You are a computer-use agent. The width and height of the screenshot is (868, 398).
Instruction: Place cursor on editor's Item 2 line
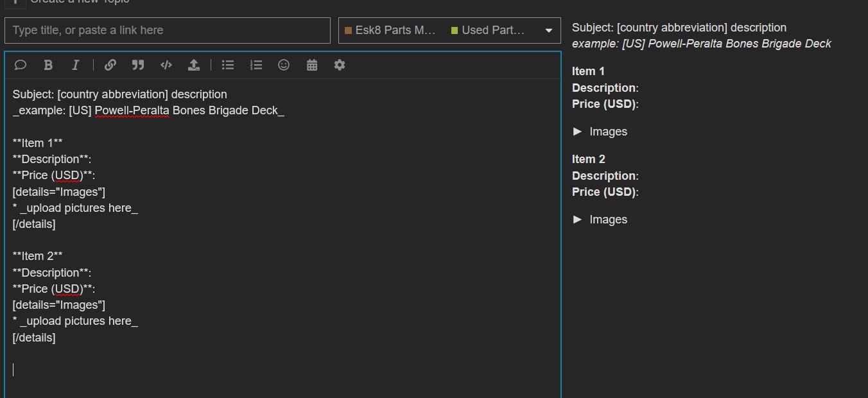tap(37, 256)
